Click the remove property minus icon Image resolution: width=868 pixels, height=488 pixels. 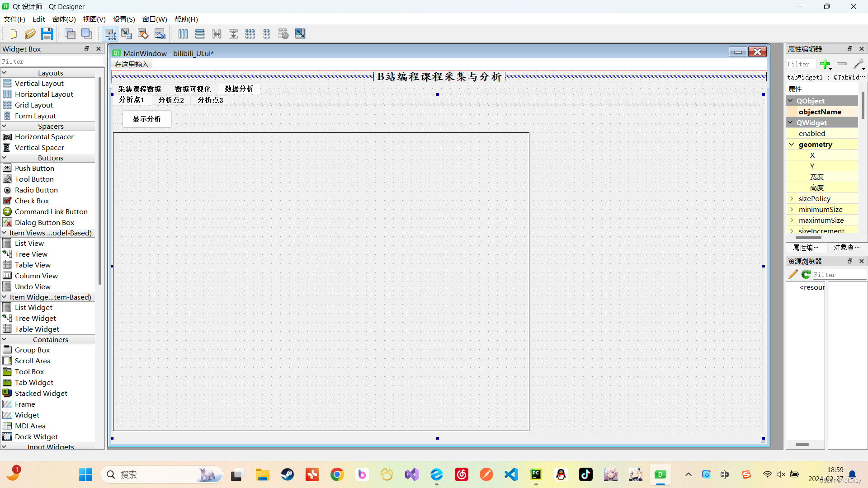pyautogui.click(x=842, y=64)
